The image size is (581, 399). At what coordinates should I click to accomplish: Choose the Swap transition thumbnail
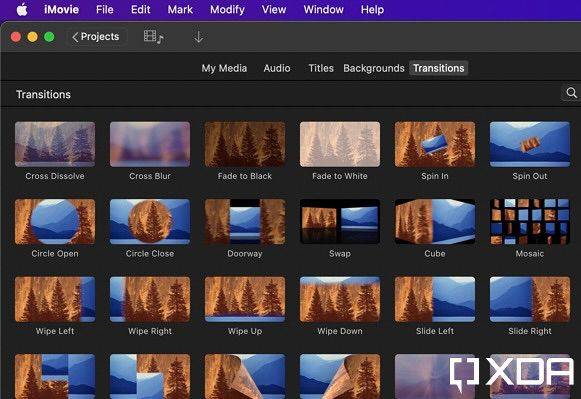point(340,222)
